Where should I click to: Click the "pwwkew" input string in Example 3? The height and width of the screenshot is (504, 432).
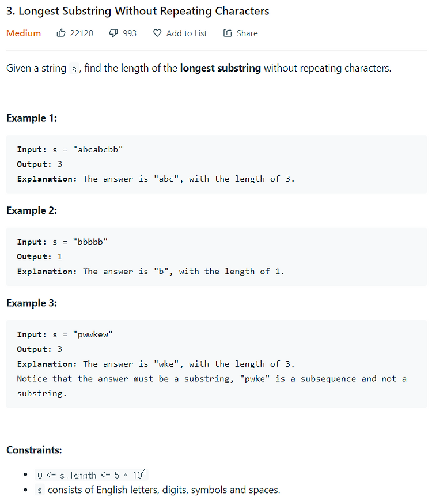click(x=93, y=334)
